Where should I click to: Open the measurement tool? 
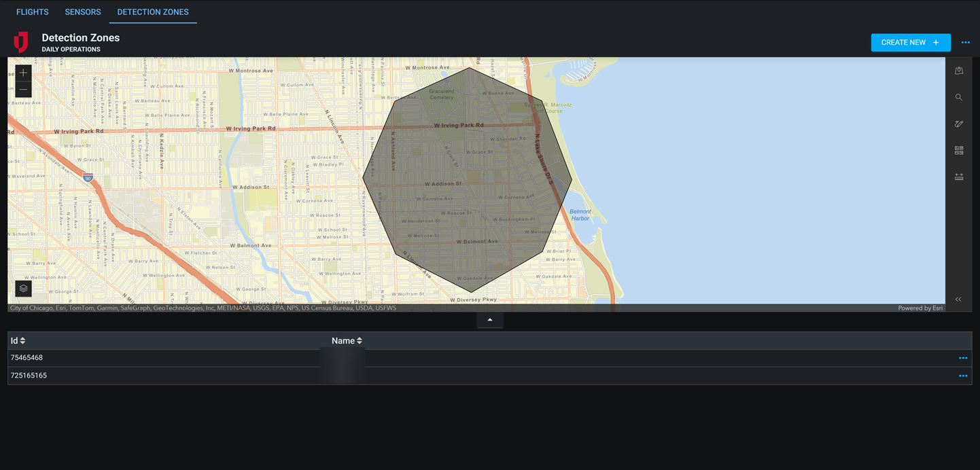[958, 176]
